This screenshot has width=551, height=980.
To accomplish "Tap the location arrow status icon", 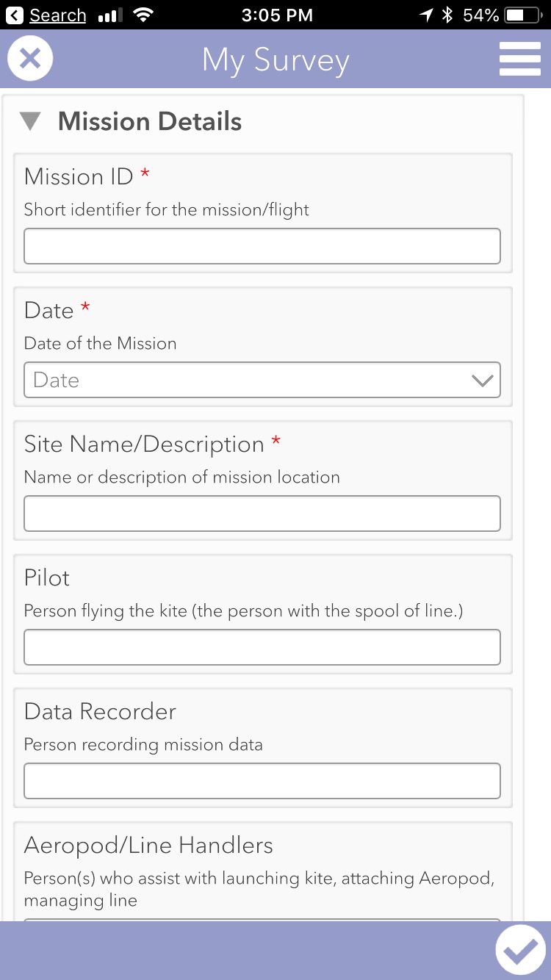I will [426, 15].
